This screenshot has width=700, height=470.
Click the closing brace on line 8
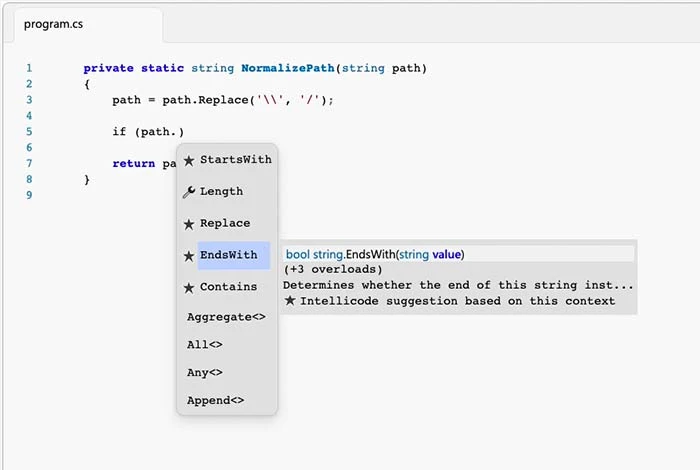[x=87, y=179]
